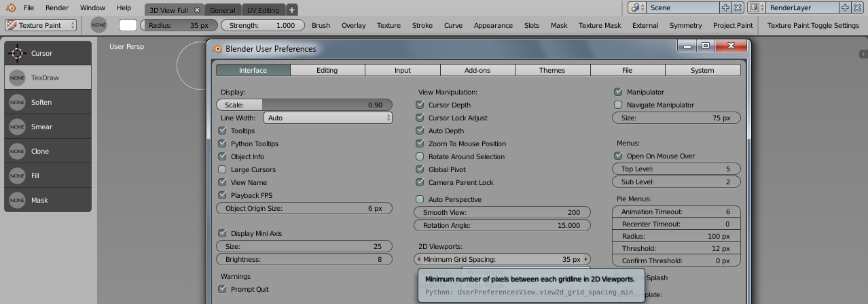Open the RenderLayer browse icon
This screenshot has height=304, width=868.
pyautogui.click(x=756, y=8)
